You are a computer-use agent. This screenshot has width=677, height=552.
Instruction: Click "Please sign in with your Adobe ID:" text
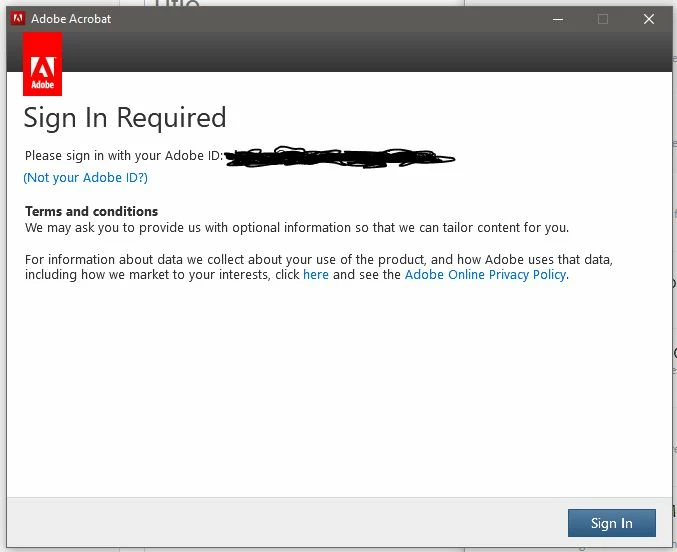[124, 156]
